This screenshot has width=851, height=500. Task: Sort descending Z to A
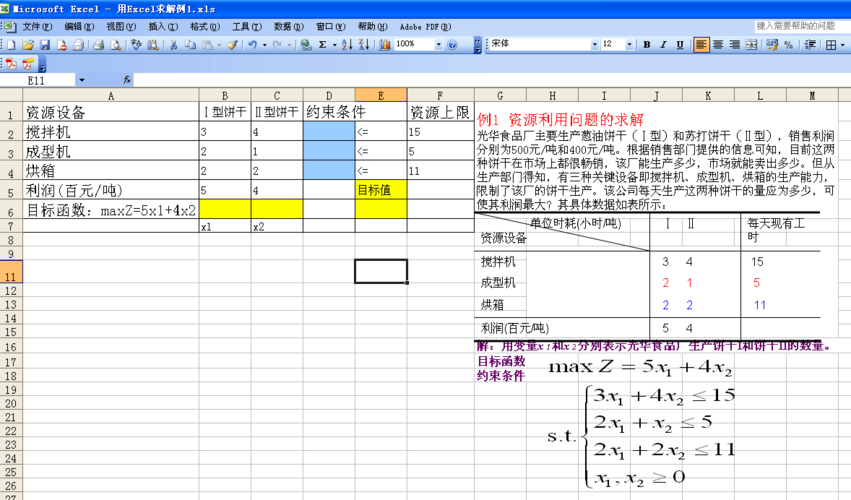click(x=364, y=45)
